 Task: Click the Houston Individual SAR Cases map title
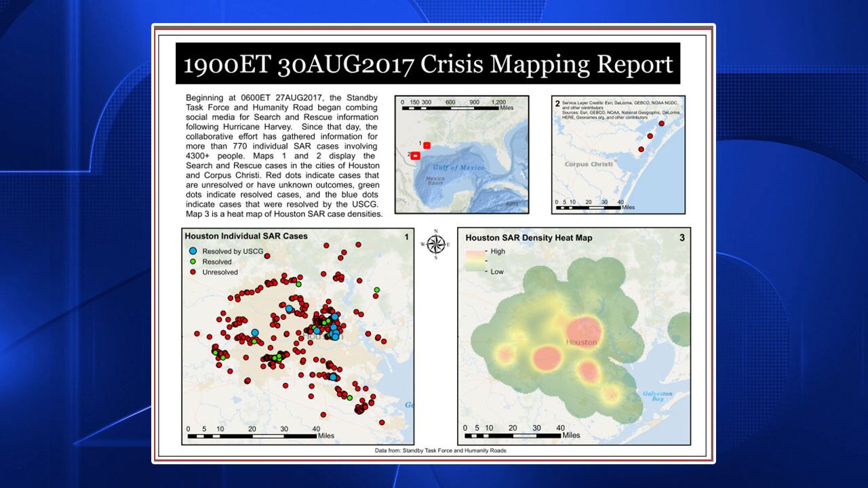coord(246,237)
